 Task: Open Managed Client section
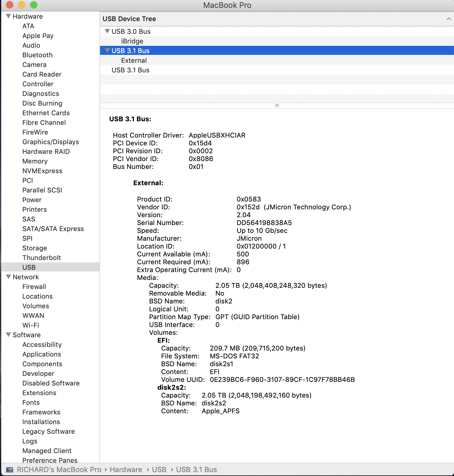47,451
